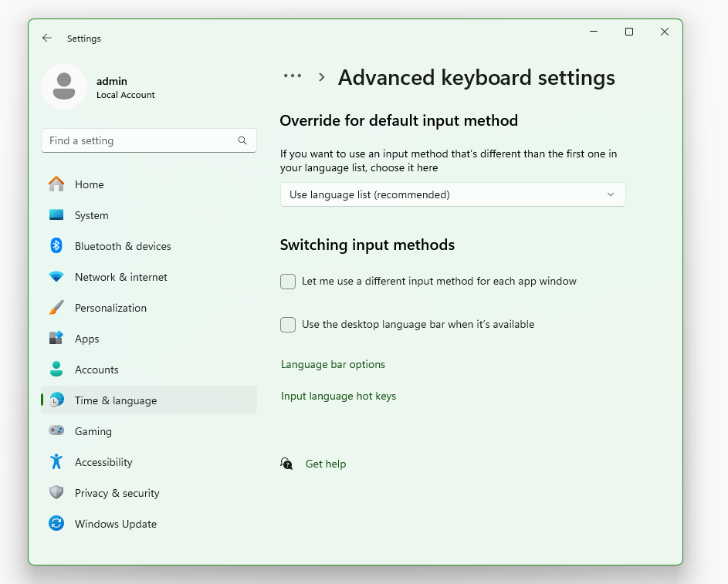Click the search magnifier icon
This screenshot has height=584, width=728.
(x=242, y=140)
